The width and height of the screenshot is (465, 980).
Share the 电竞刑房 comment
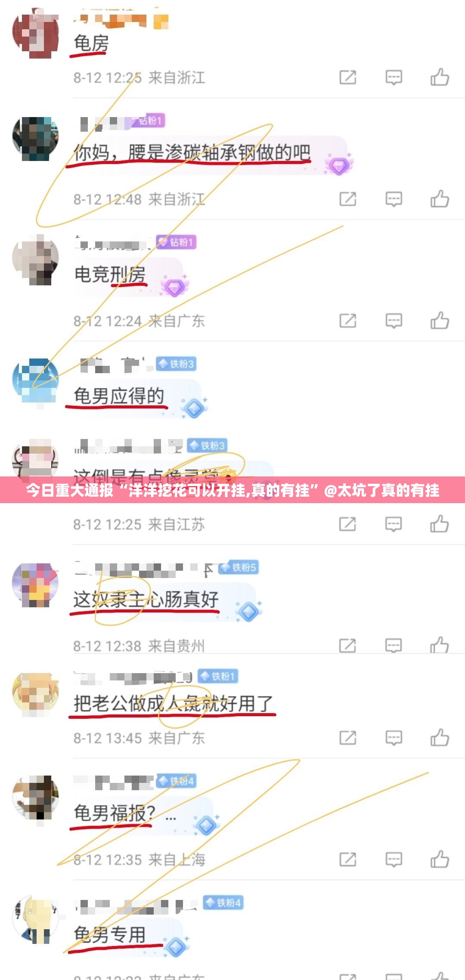pos(348,321)
